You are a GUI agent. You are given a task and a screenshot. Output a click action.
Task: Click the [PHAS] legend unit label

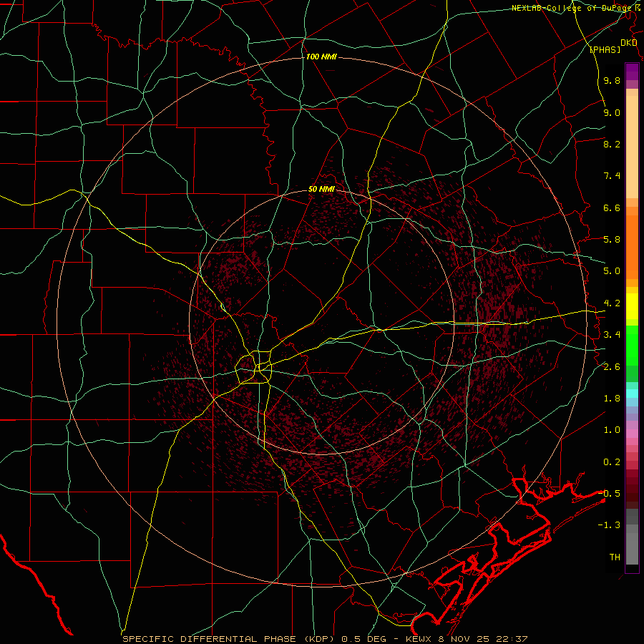tap(605, 49)
